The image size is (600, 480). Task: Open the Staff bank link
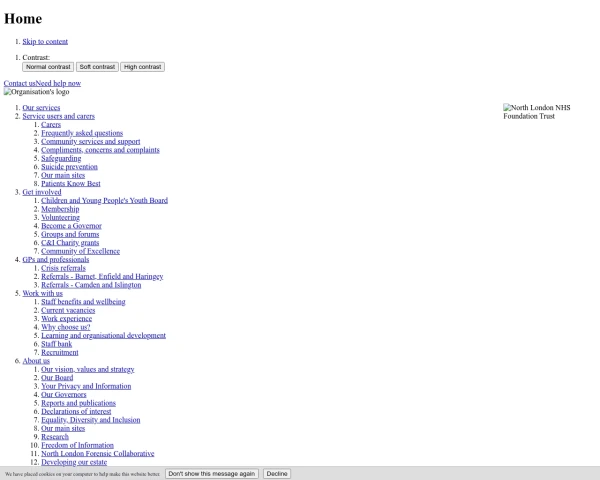(57, 344)
